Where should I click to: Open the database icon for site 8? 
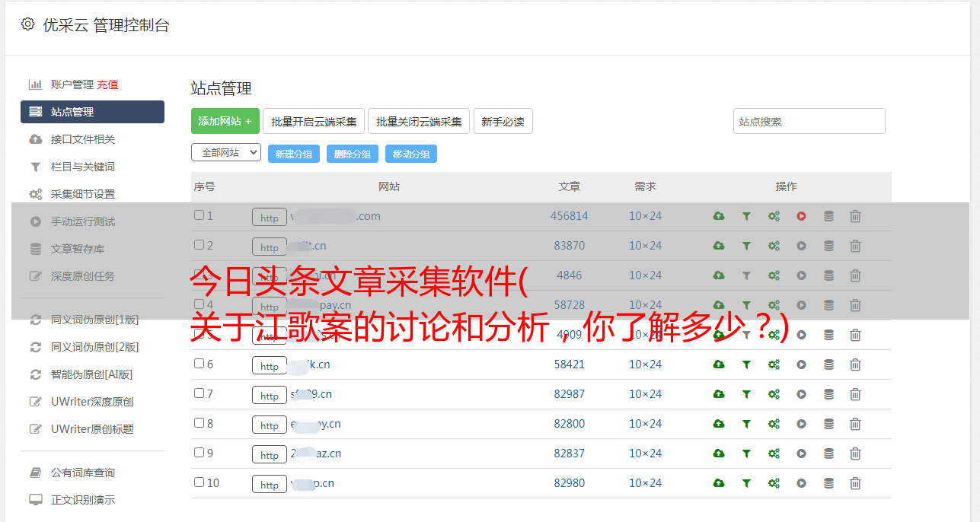coord(828,424)
